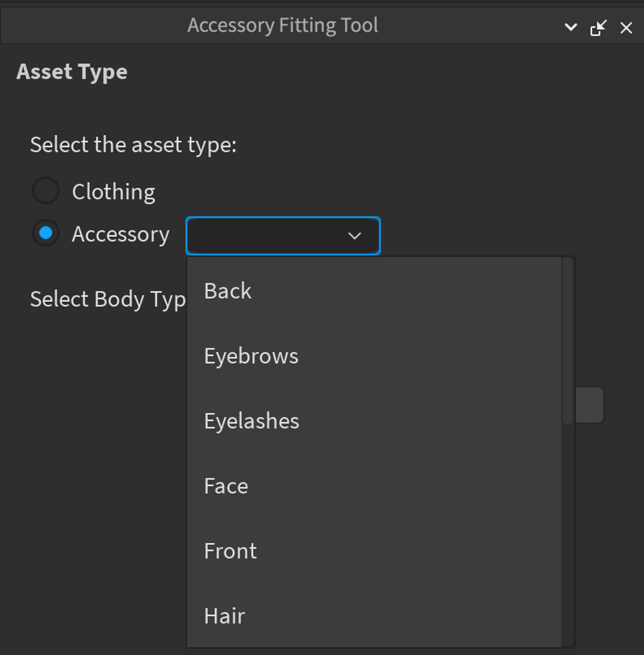This screenshot has height=655, width=644.
Task: Select the Accessory radio button
Action: click(x=46, y=233)
